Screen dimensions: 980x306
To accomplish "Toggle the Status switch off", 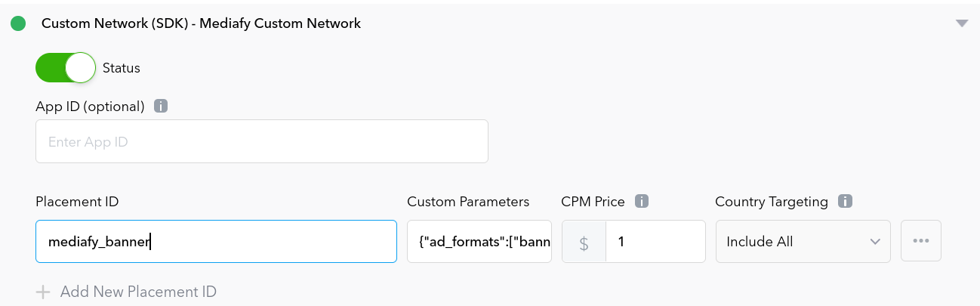I will pyautogui.click(x=66, y=68).
